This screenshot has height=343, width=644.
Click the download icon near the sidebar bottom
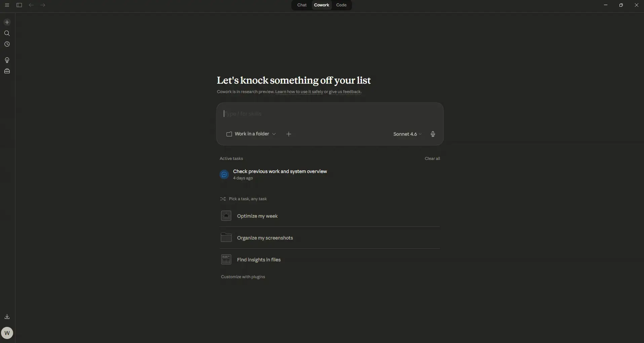point(7,316)
